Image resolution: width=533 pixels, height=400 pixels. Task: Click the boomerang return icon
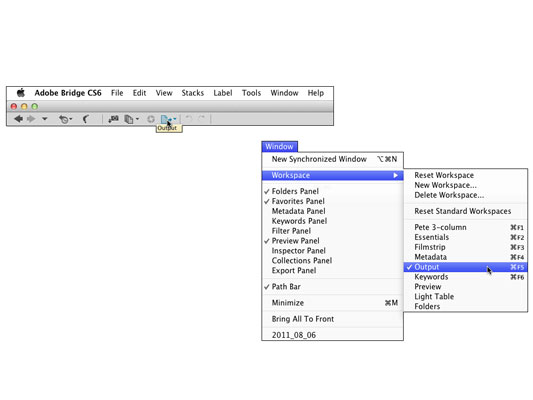(86, 119)
